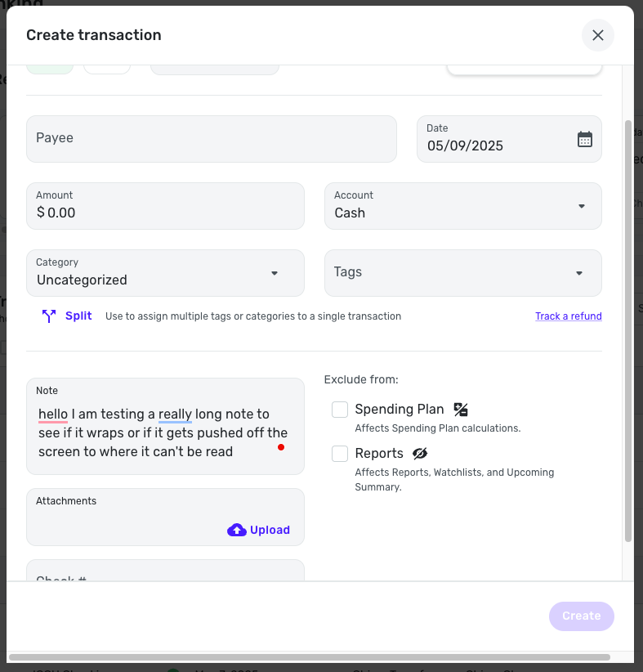The width and height of the screenshot is (643, 672).
Task: Expand the Category dropdown arrow
Action: point(275,273)
